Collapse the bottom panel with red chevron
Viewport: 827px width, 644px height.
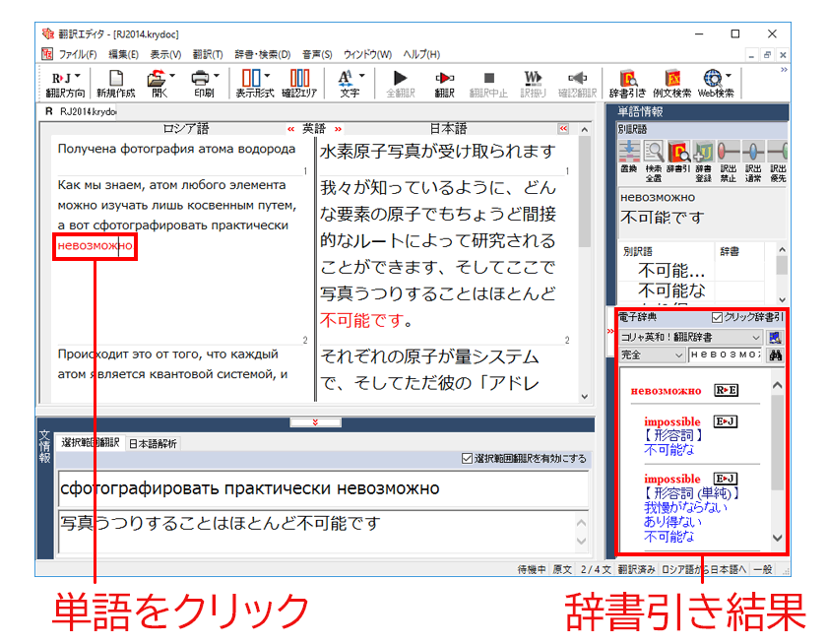pos(315,422)
